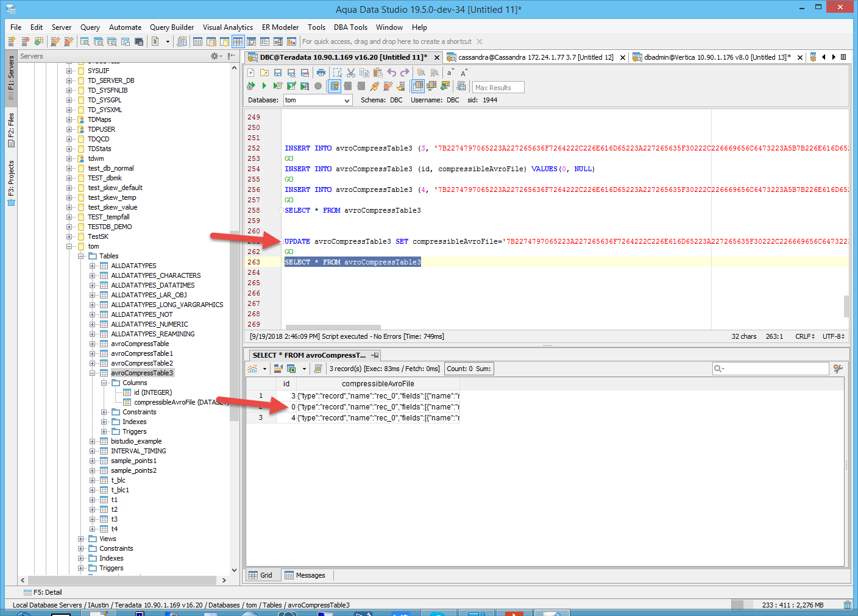This screenshot has width=858, height=616.
Task: Click the Cut scissors icon
Action: [351, 73]
